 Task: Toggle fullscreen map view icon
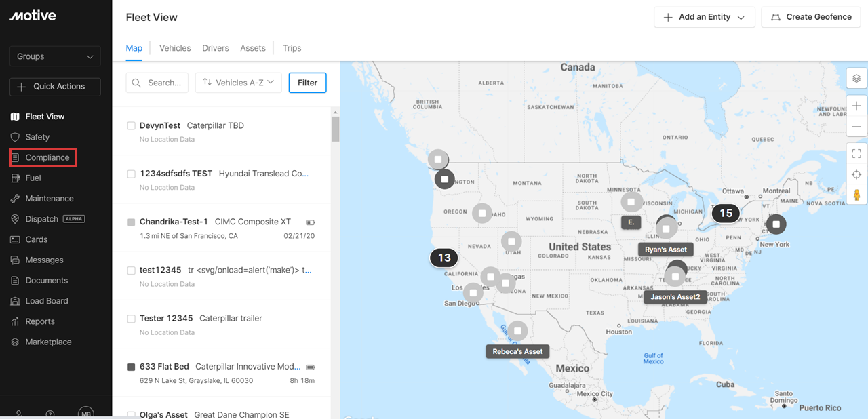(856, 153)
